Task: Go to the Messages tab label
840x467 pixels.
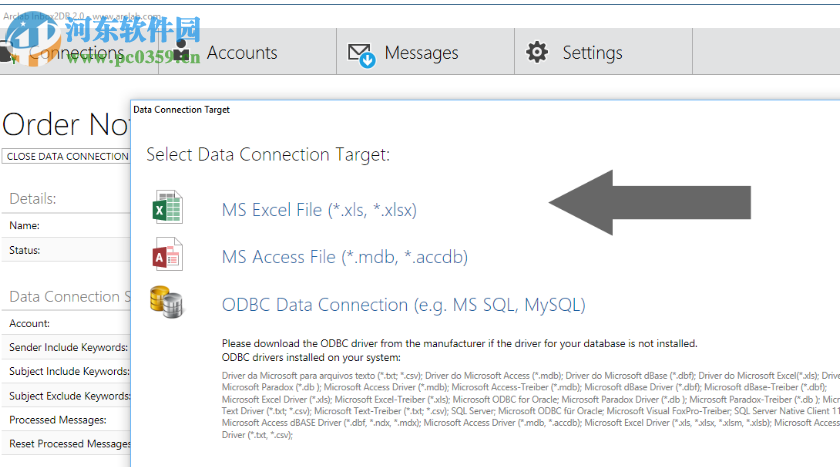Action: click(x=421, y=53)
